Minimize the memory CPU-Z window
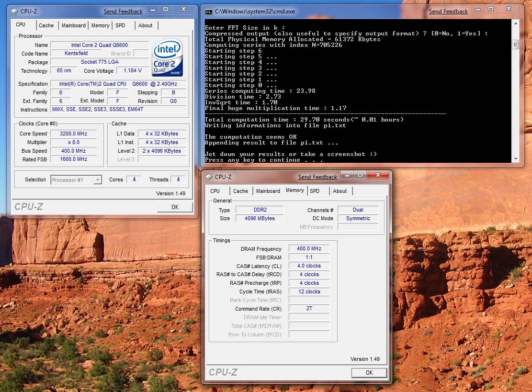Image resolution: width=532 pixels, height=392 pixels. 347,175
